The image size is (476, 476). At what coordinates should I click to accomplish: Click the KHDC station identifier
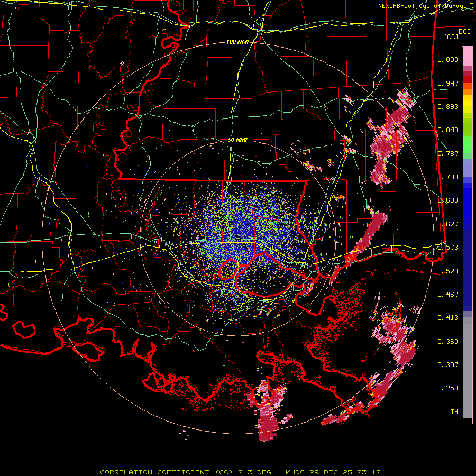(296, 472)
